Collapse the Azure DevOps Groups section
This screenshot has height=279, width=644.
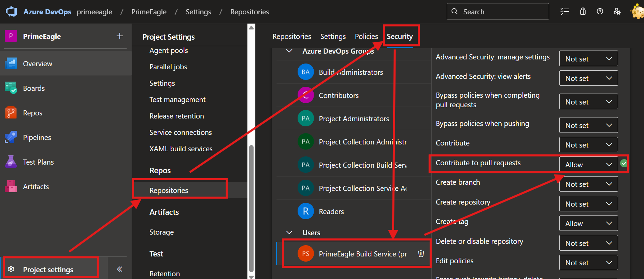(289, 51)
